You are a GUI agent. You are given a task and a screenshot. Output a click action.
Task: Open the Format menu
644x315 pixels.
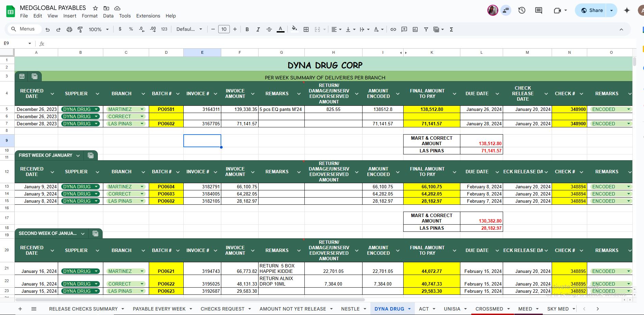click(90, 16)
